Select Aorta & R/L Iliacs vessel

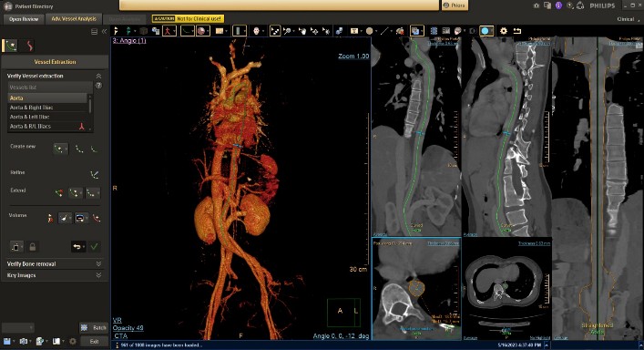(x=47, y=126)
